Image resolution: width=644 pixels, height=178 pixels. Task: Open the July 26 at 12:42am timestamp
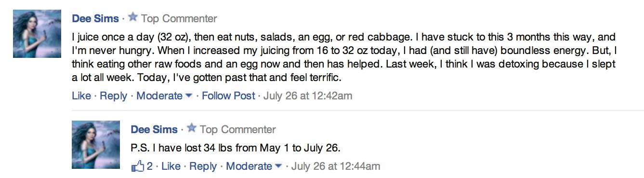(308, 96)
